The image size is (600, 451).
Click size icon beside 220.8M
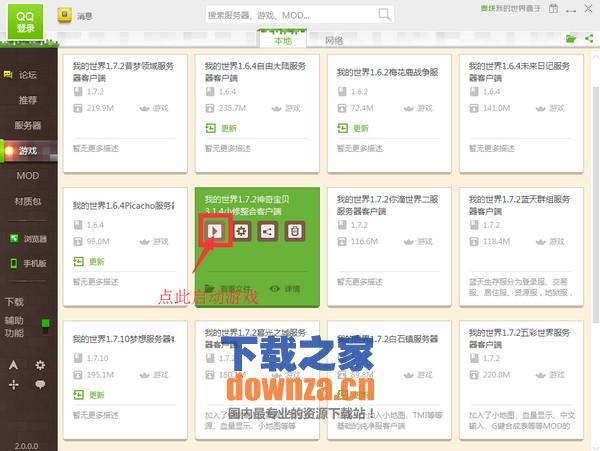(x=474, y=374)
